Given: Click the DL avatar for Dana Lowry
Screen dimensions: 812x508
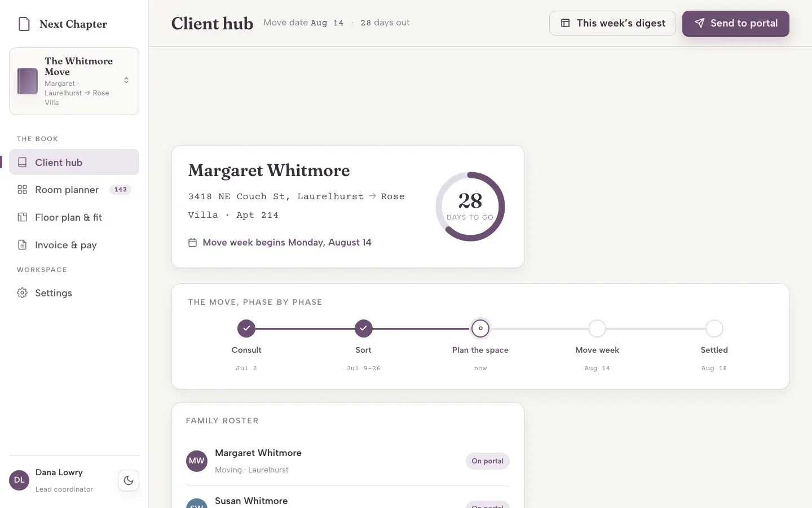Looking at the screenshot, I should tap(19, 480).
